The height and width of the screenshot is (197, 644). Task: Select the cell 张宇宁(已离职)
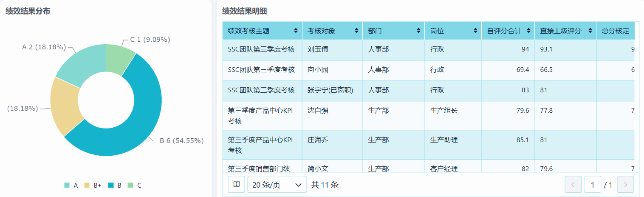coord(332,91)
